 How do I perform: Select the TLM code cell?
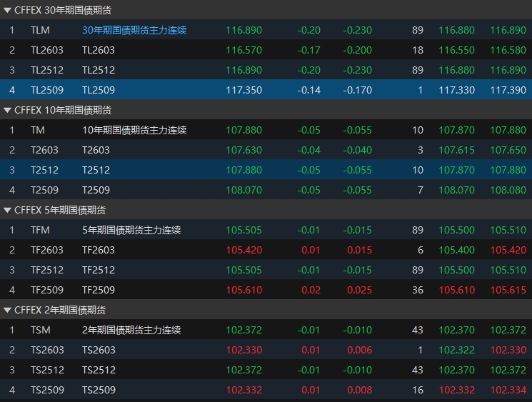(40, 30)
